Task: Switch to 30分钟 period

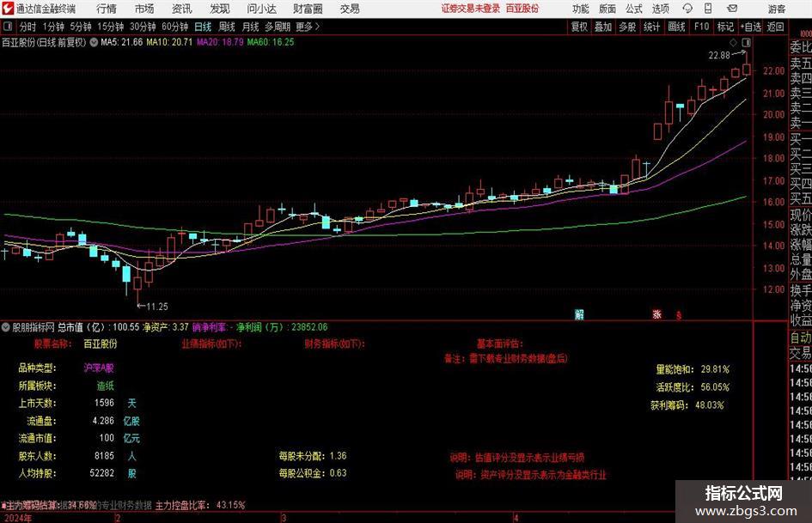Action: coord(143,27)
